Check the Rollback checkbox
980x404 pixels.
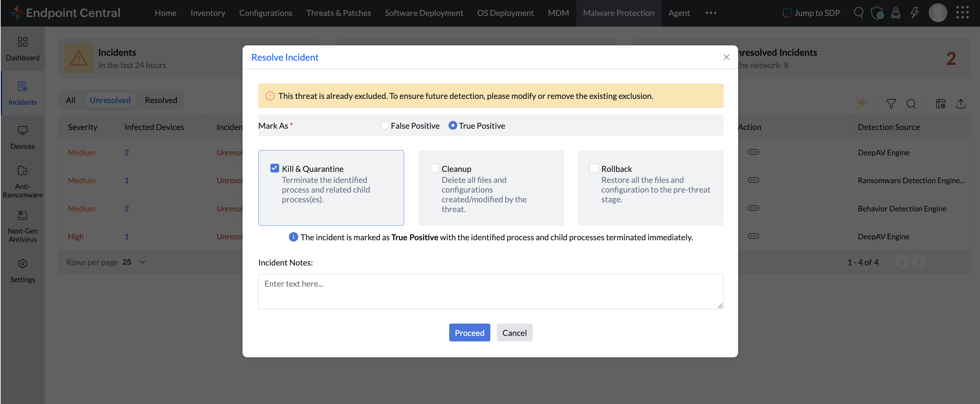coord(594,168)
